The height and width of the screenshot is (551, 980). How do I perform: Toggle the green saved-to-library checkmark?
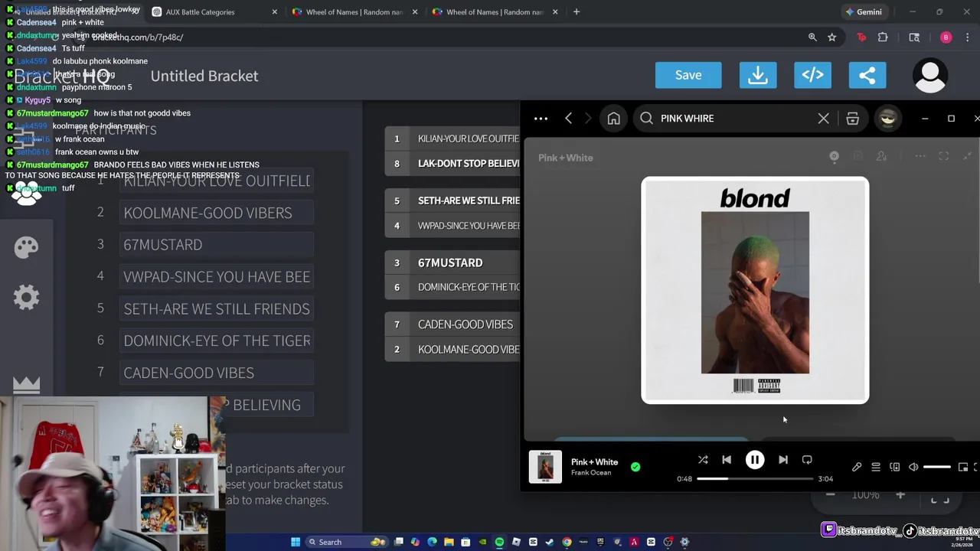(x=635, y=467)
